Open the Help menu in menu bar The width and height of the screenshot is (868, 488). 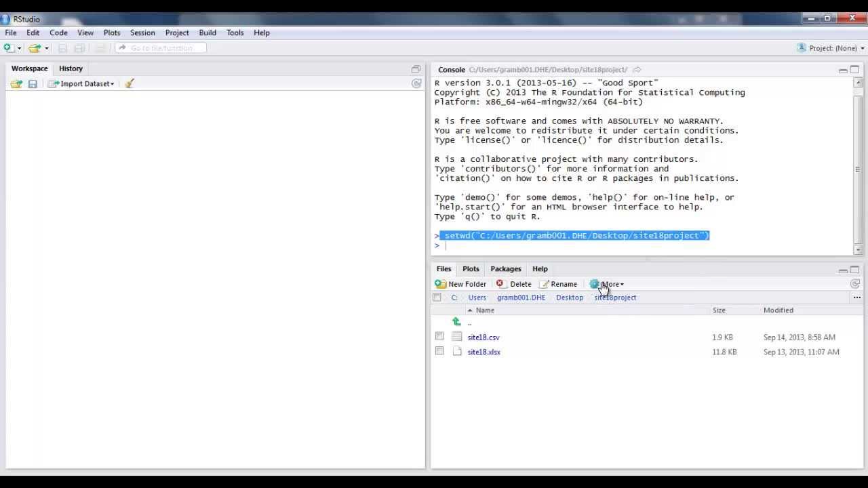click(262, 33)
